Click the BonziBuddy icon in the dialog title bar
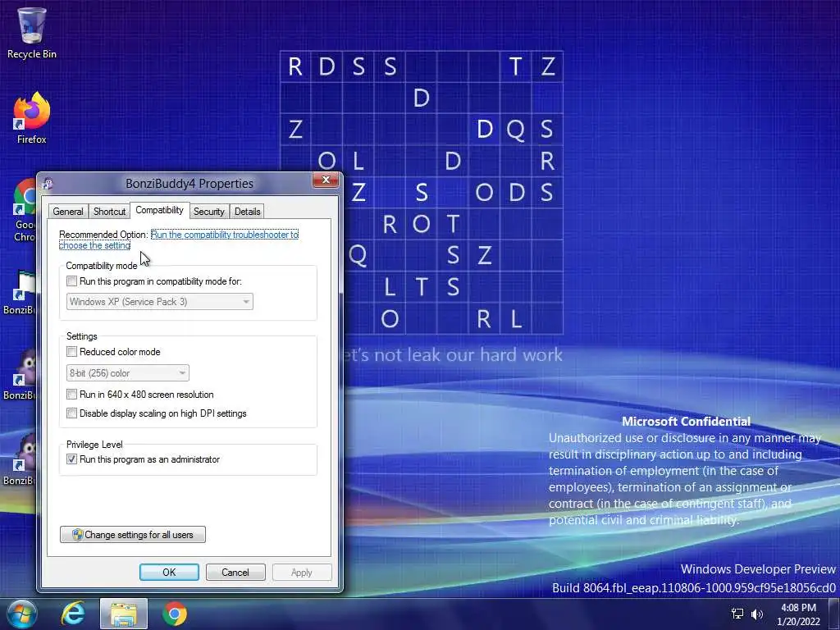This screenshot has width=840, height=630. click(x=48, y=184)
